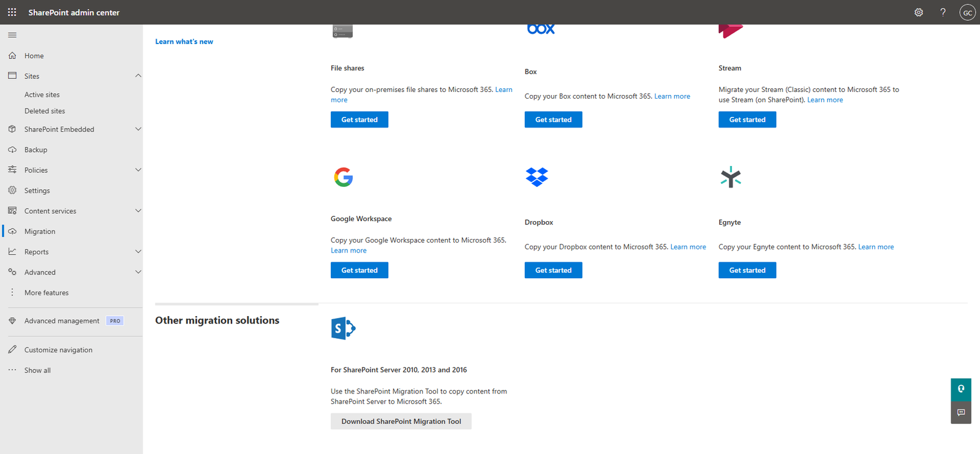980x454 pixels.
Task: Click the Egnyte logo
Action: tap(731, 177)
